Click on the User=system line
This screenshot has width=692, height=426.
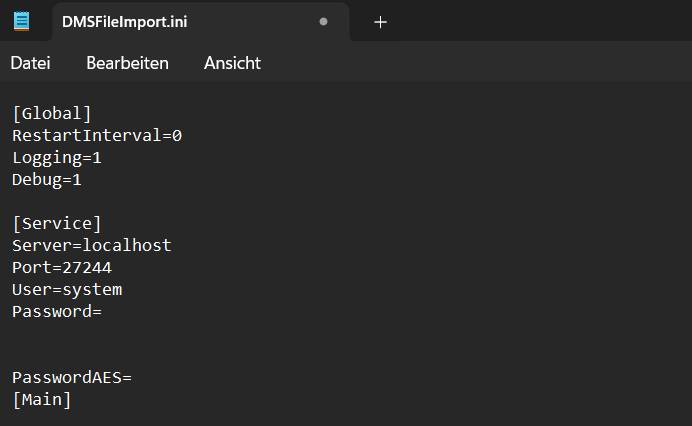click(67, 290)
